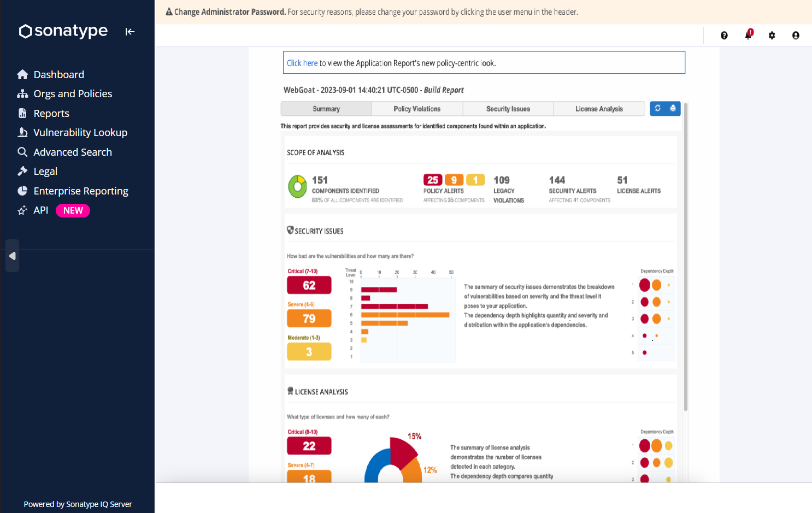Click the orange 9 policy alerts badge
Image resolution: width=812 pixels, height=513 pixels.
click(454, 180)
